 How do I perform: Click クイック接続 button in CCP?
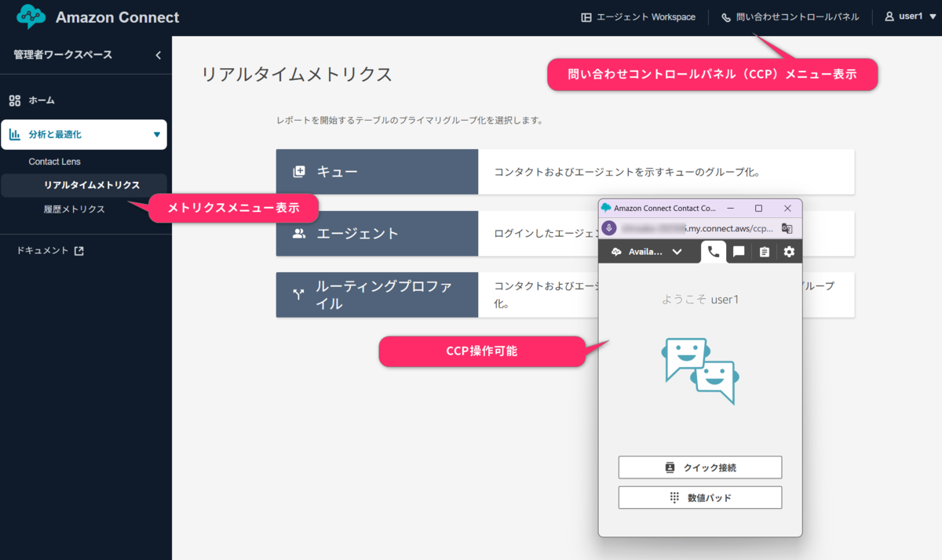700,467
